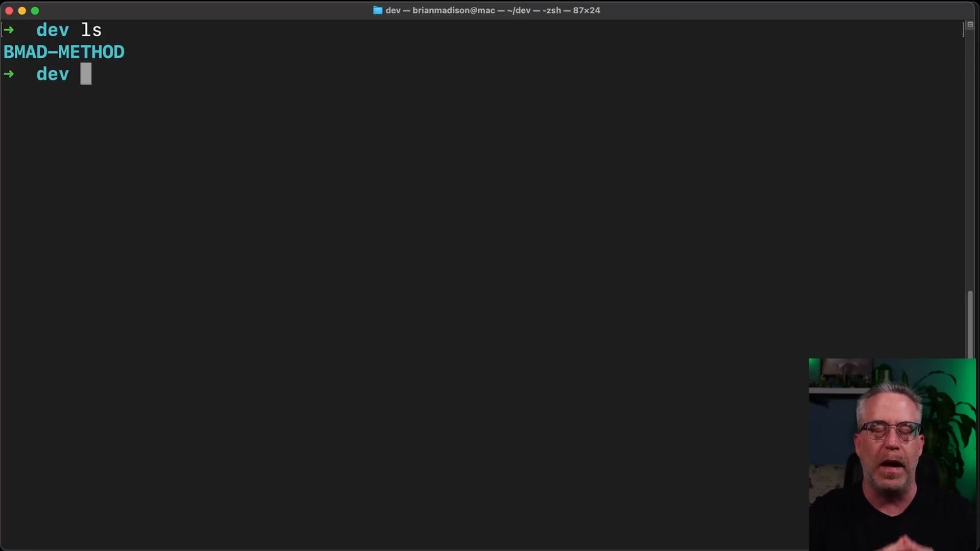Click the typed ls command
This screenshot has width=980, height=551.
pos(91,30)
